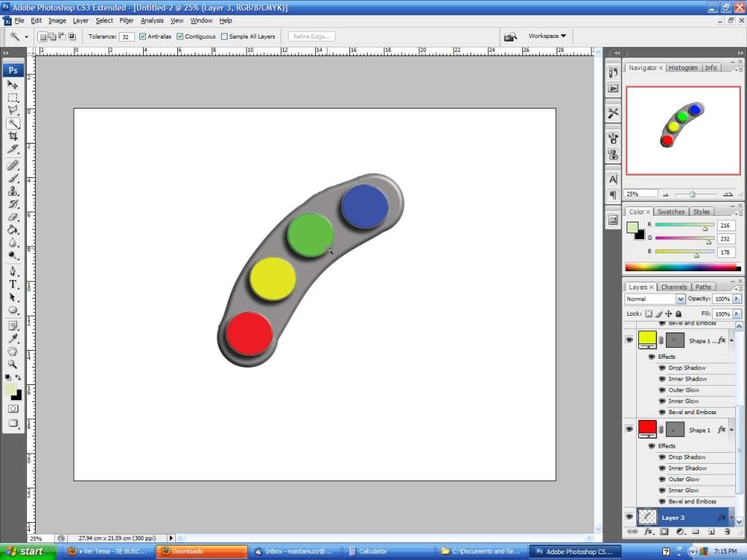Select the Blur tool
This screenshot has width=747, height=560.
[13, 242]
